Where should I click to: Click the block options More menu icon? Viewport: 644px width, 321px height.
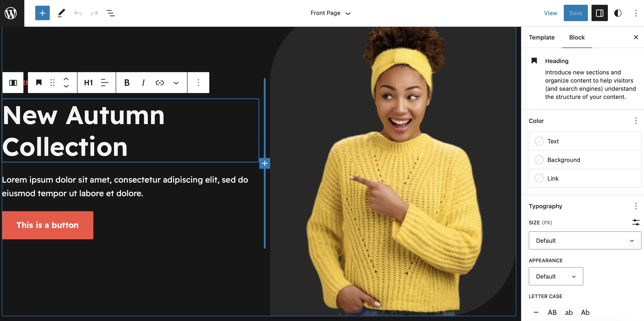coord(197,82)
